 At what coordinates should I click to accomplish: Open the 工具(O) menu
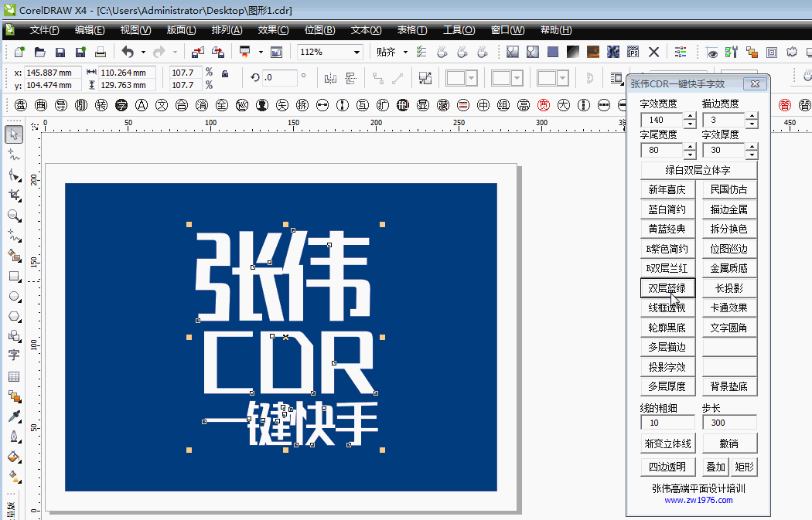pos(459,30)
